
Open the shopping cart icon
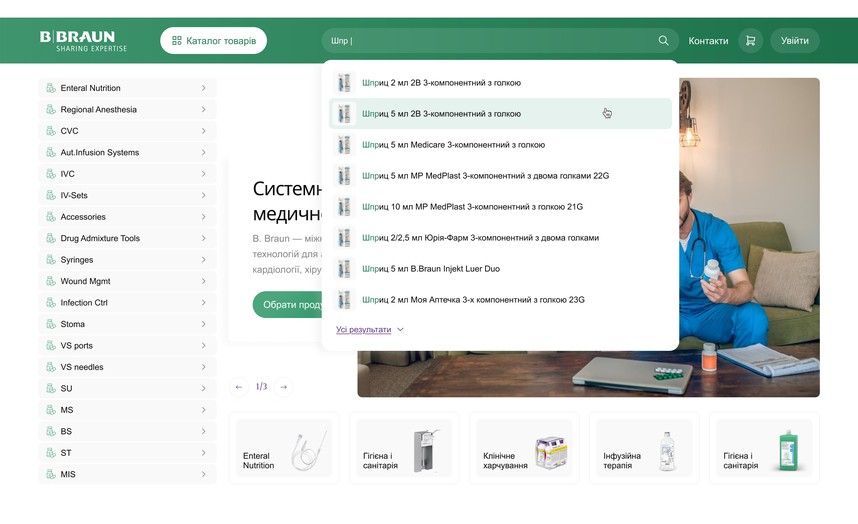pos(750,40)
